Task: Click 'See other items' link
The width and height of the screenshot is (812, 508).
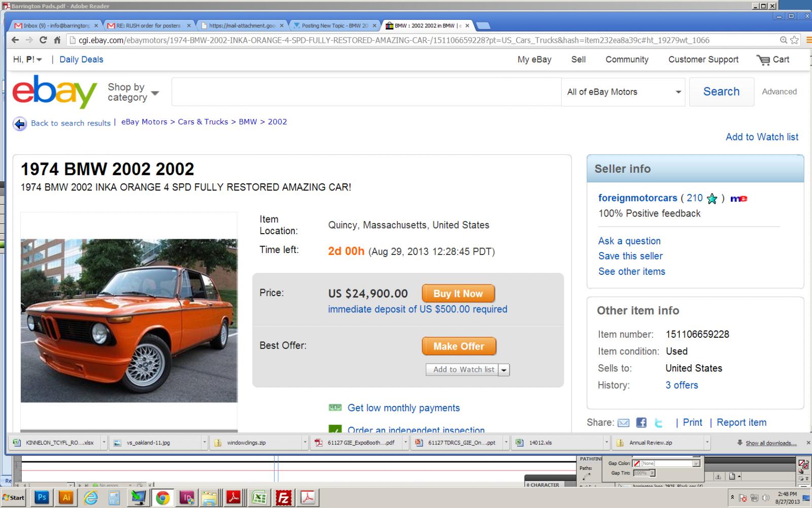Action: click(x=631, y=271)
